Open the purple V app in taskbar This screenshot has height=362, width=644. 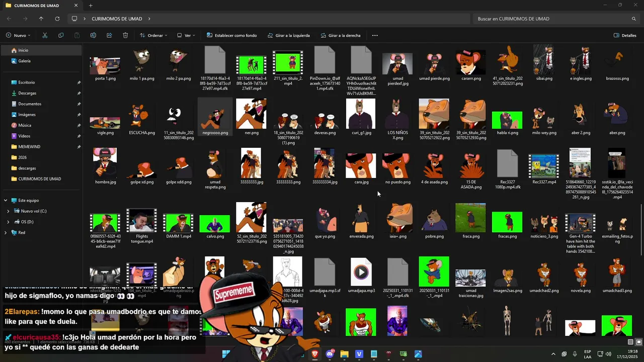(359, 354)
